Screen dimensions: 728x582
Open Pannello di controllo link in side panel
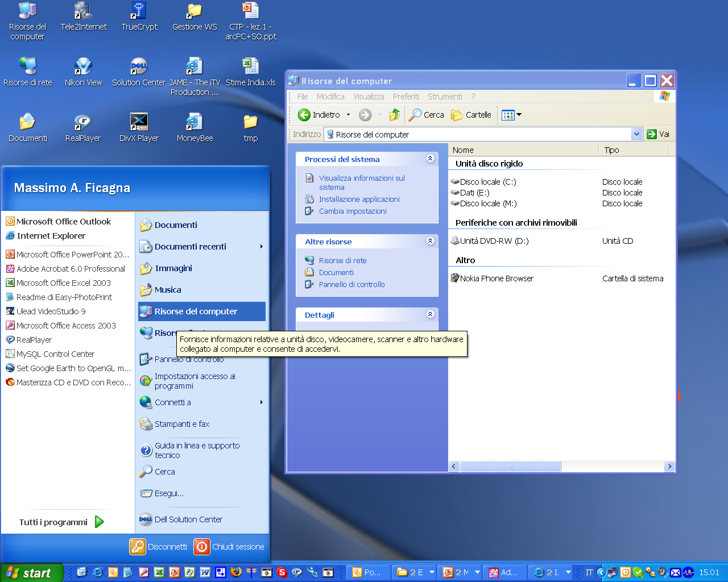coord(351,284)
